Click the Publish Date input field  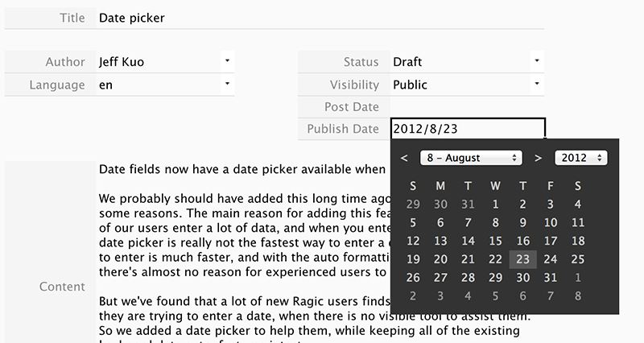468,129
